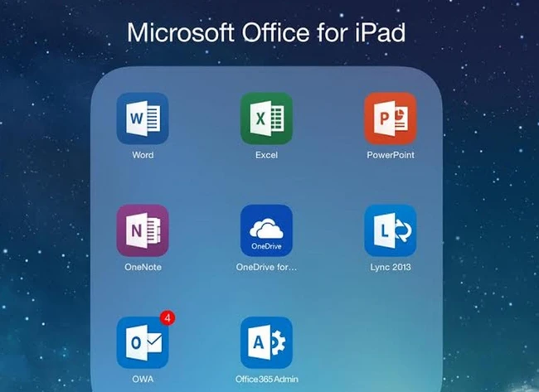Tap the 'OneDrive for…' label text

pos(266,267)
